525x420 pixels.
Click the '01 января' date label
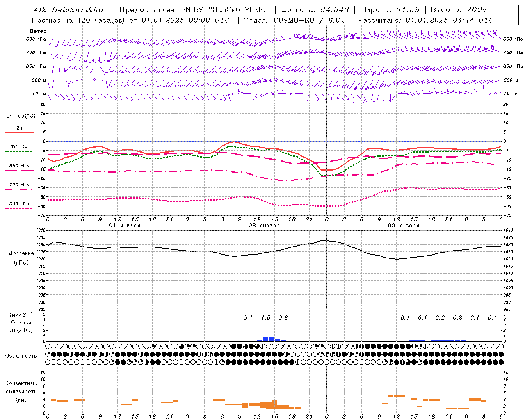pyautogui.click(x=125, y=226)
